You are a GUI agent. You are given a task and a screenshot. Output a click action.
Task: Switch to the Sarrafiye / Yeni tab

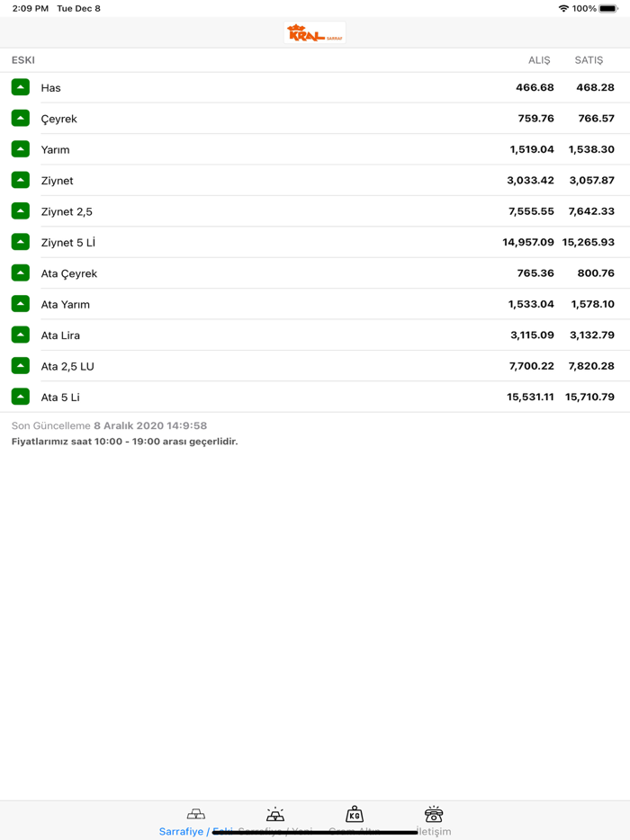coord(275,820)
